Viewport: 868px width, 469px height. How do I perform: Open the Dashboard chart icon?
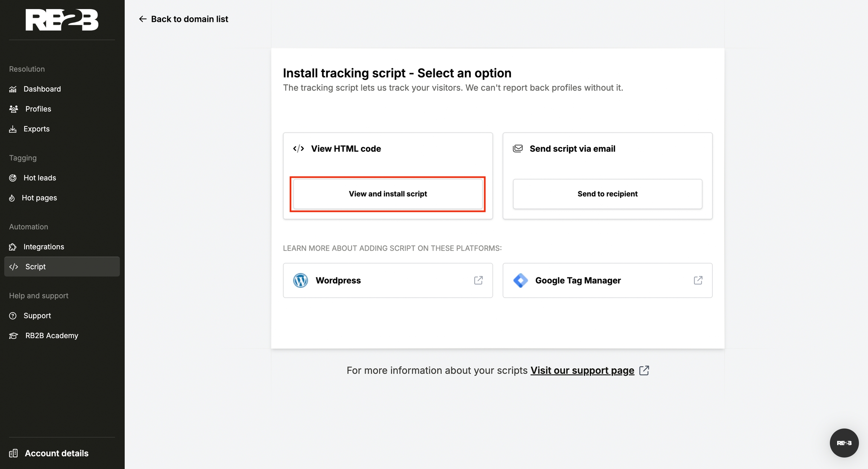[x=13, y=89]
